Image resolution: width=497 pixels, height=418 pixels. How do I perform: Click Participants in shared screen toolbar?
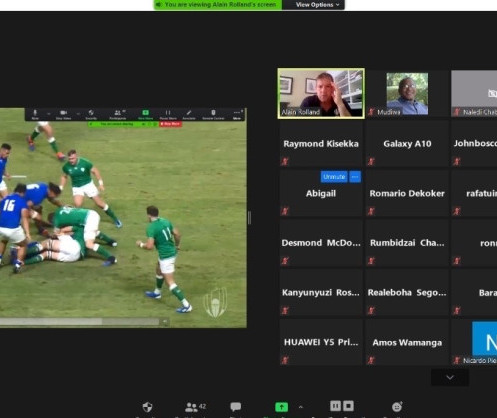pyautogui.click(x=118, y=114)
